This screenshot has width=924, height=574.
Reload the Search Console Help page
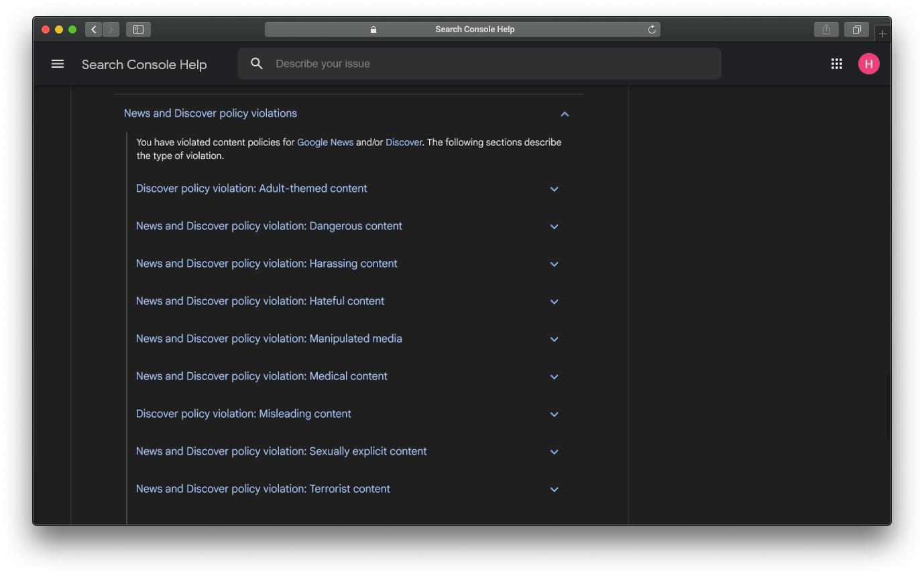point(652,30)
